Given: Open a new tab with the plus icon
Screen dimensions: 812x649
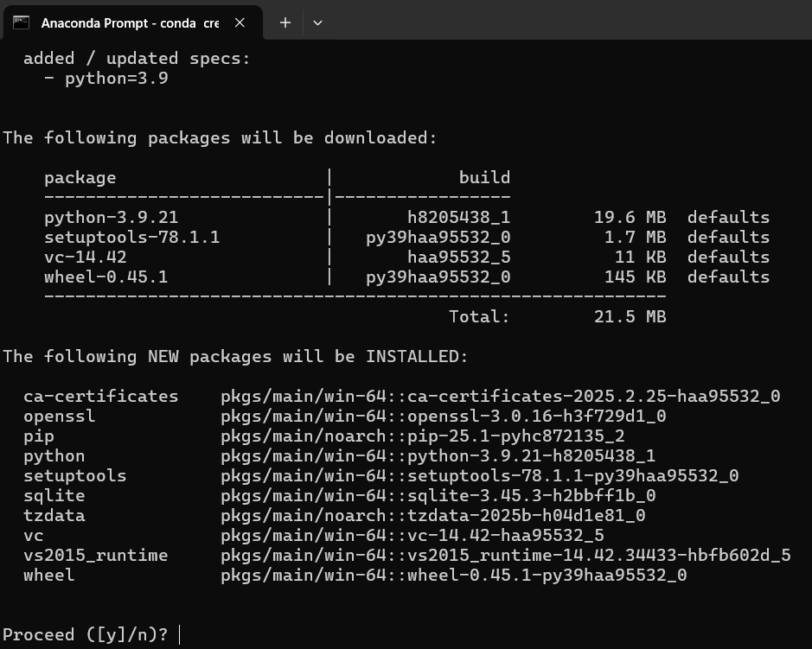Looking at the screenshot, I should [x=285, y=22].
